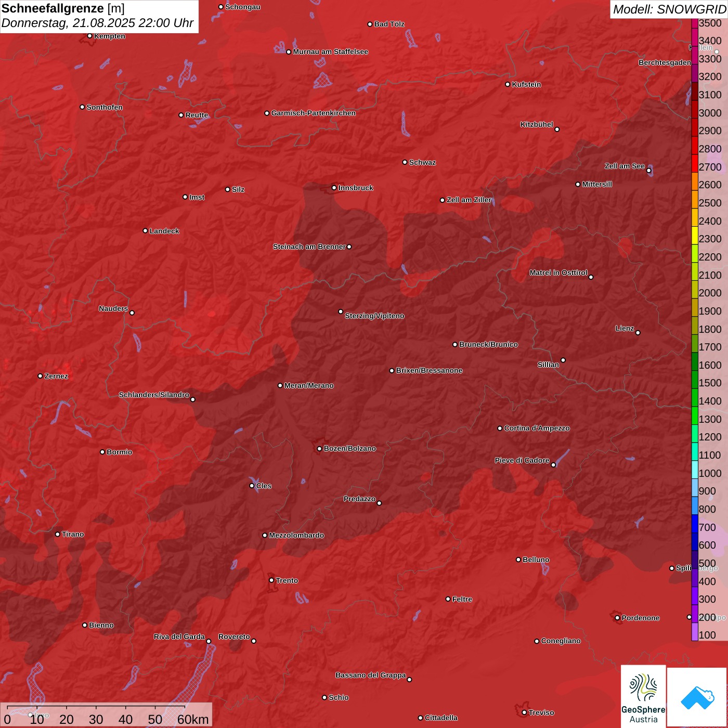Select the 2300 m yellow legend swatch
Viewport: 728px width, 728px height.
pyautogui.click(x=694, y=236)
